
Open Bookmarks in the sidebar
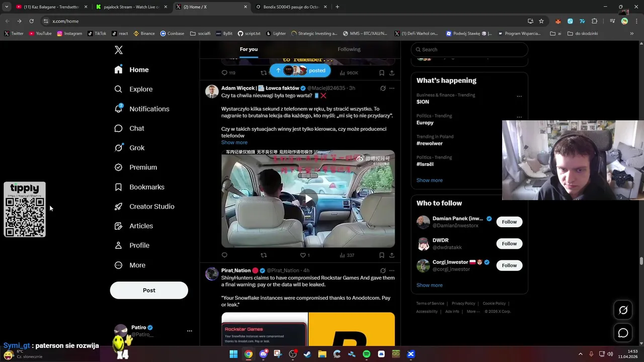click(140, 187)
